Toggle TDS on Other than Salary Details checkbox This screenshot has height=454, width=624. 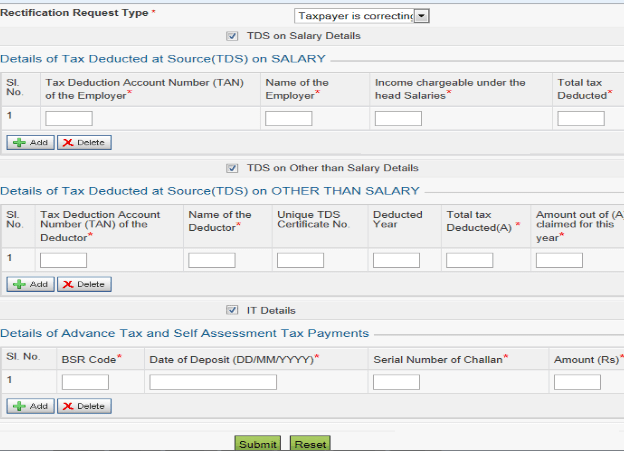point(233,168)
